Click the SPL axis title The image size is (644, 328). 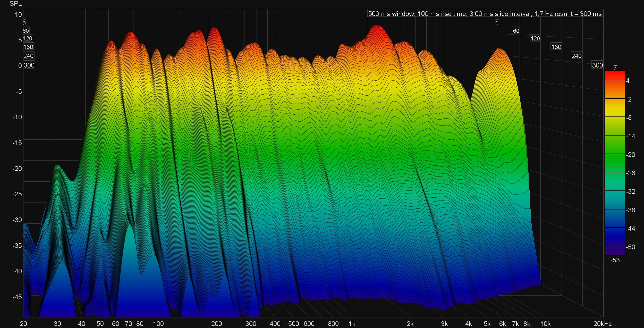(15, 4)
